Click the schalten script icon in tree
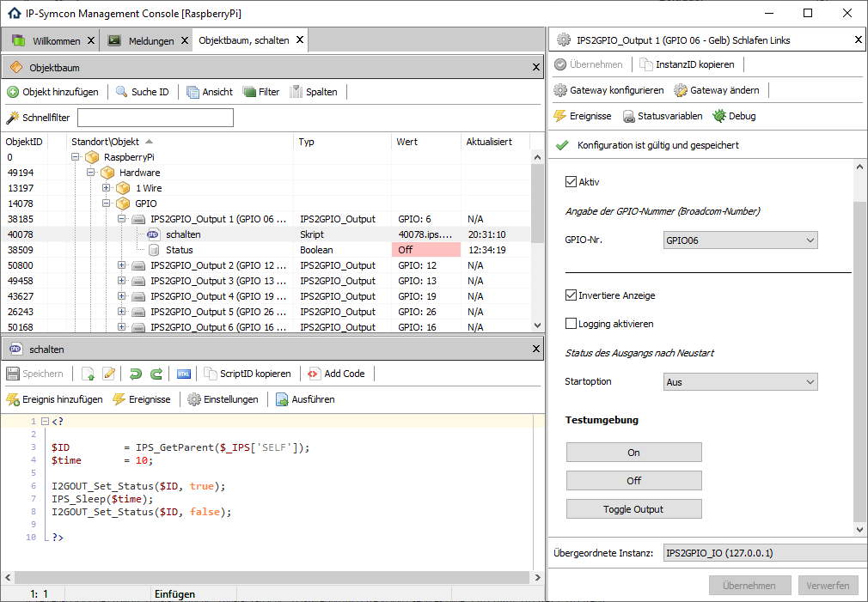The width and height of the screenshot is (868, 602). [153, 234]
